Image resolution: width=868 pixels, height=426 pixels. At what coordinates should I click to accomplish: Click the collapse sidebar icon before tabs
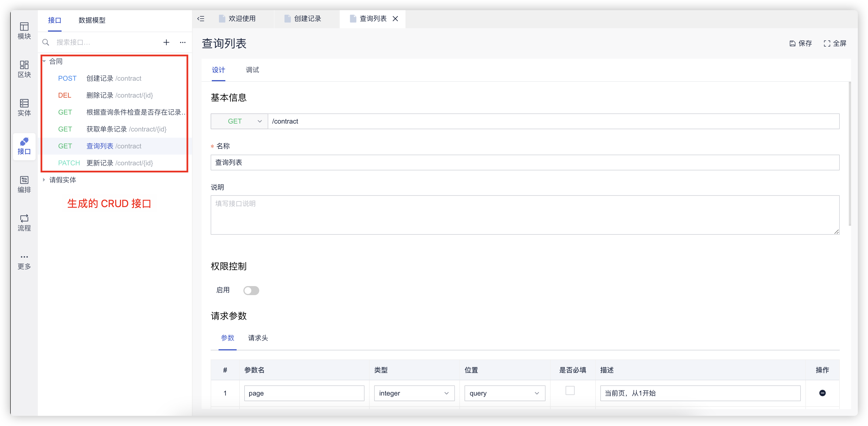201,19
